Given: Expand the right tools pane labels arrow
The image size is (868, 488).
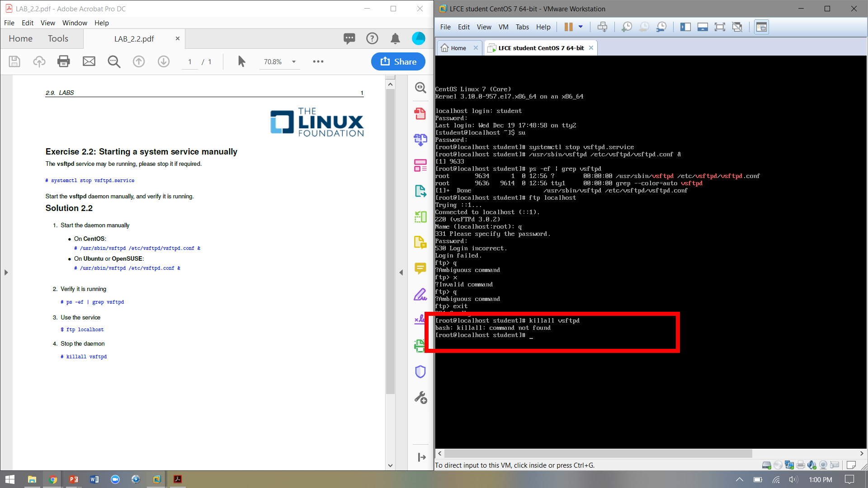Looking at the screenshot, I should 422,457.
